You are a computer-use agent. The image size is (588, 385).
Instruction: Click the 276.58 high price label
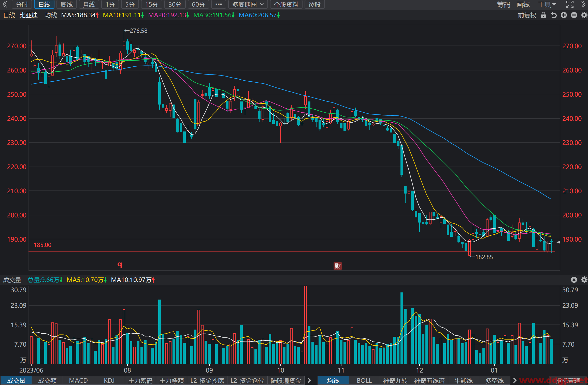pos(138,31)
